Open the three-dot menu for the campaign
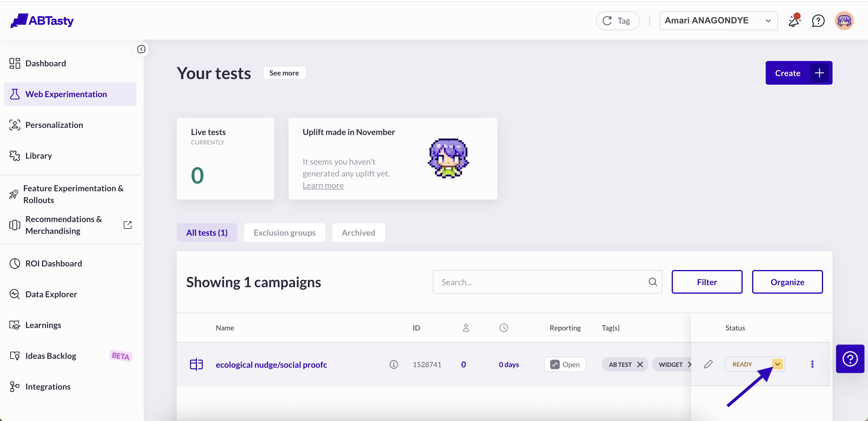868x421 pixels. 812,364
